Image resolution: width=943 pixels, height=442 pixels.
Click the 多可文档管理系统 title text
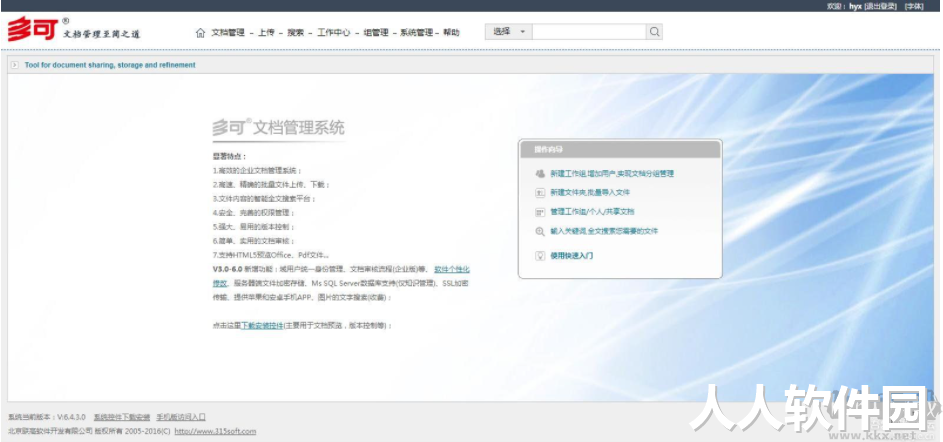coord(278,127)
